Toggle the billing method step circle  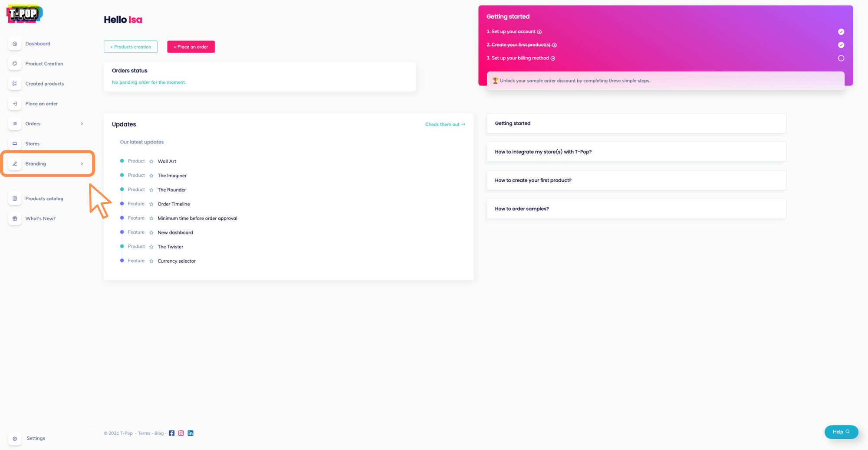point(841,58)
